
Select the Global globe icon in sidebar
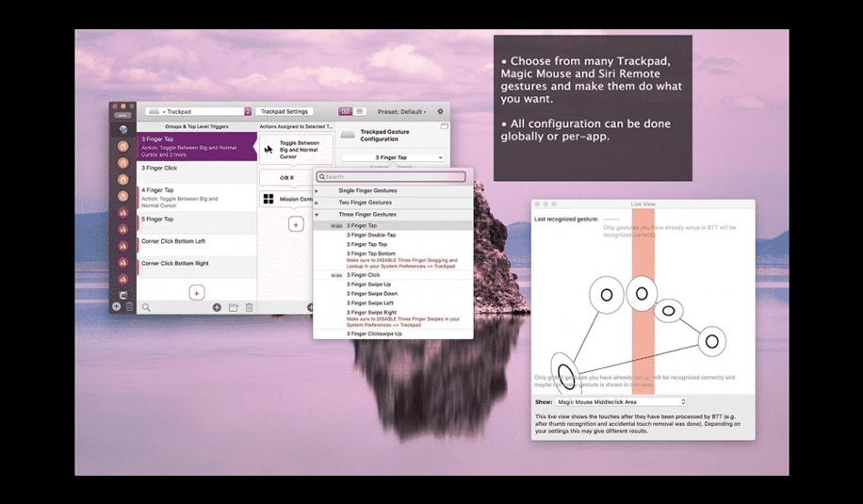click(123, 130)
